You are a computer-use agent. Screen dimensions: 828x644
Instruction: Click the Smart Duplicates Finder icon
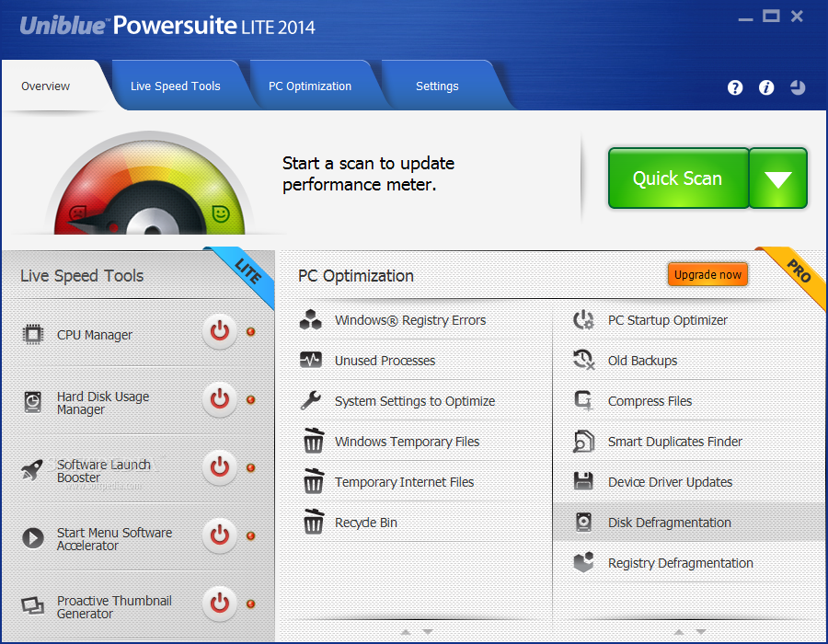coord(583,442)
